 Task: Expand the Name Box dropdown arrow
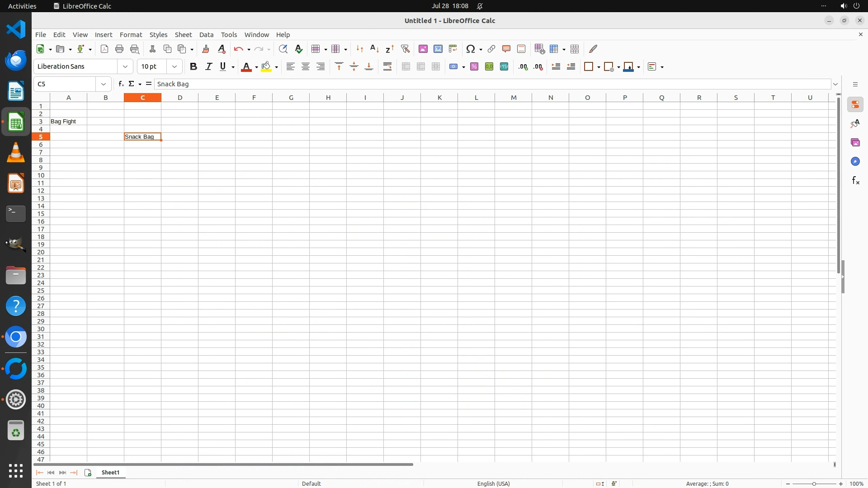(104, 84)
